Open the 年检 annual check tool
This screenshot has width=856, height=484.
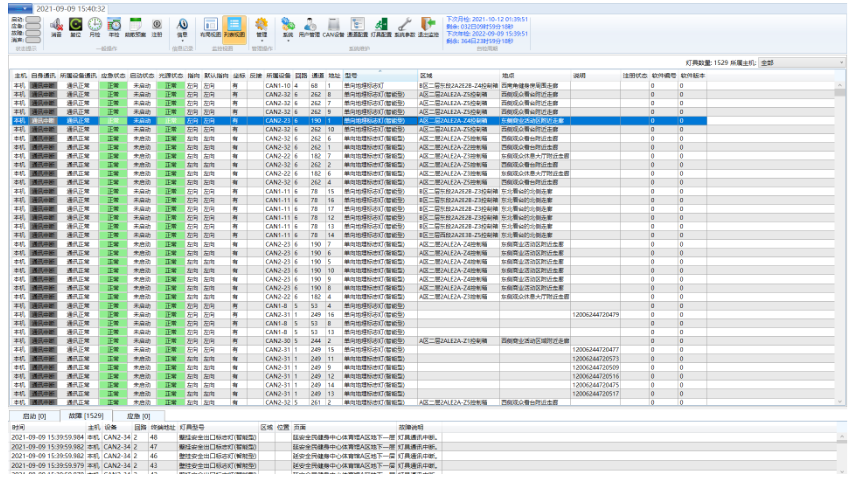point(114,25)
